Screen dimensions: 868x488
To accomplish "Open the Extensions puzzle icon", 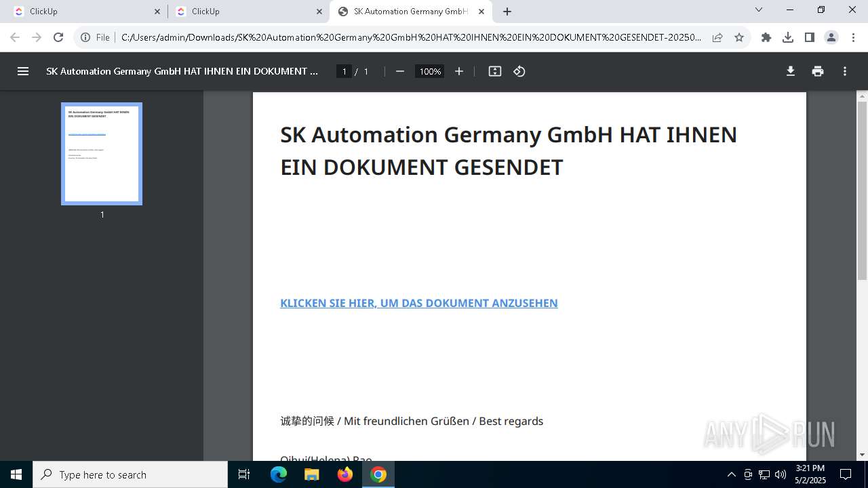I will click(x=766, y=37).
